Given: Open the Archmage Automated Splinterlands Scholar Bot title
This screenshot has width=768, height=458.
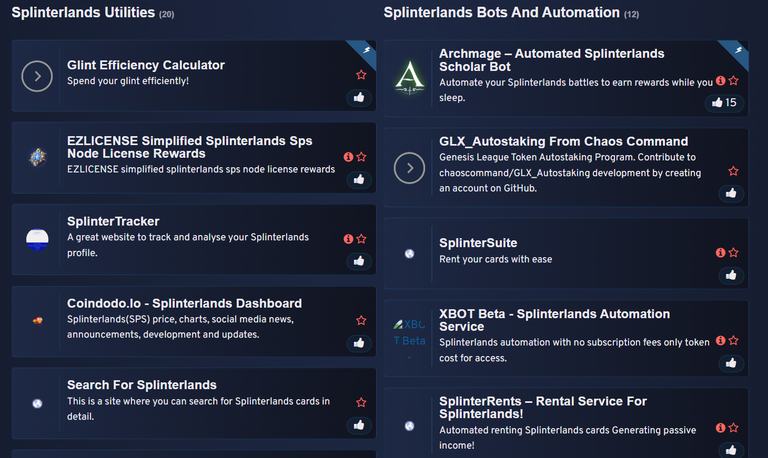Looking at the screenshot, I should click(x=552, y=60).
